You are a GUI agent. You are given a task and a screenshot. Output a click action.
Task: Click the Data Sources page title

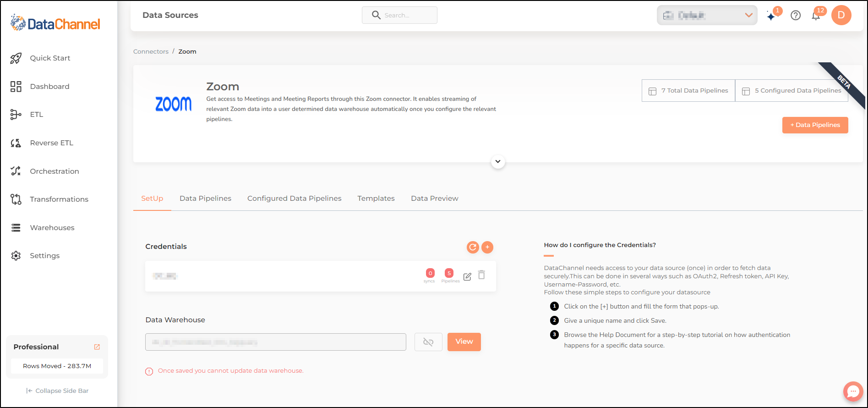click(170, 15)
